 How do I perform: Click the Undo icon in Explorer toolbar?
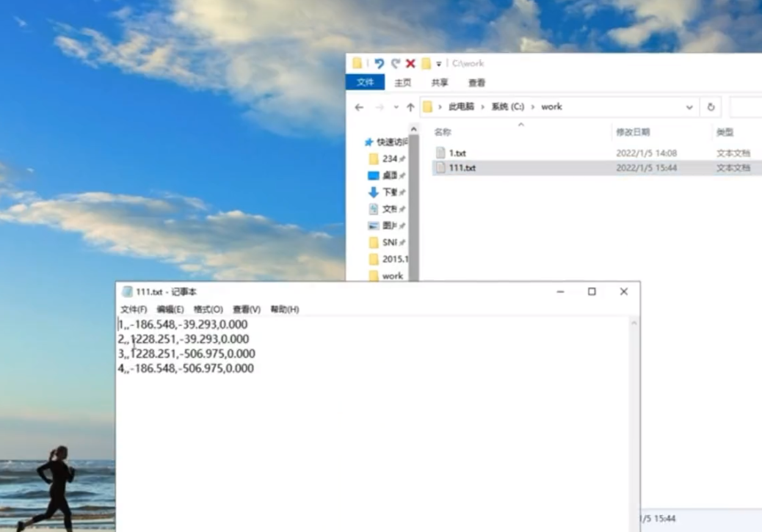[379, 64]
